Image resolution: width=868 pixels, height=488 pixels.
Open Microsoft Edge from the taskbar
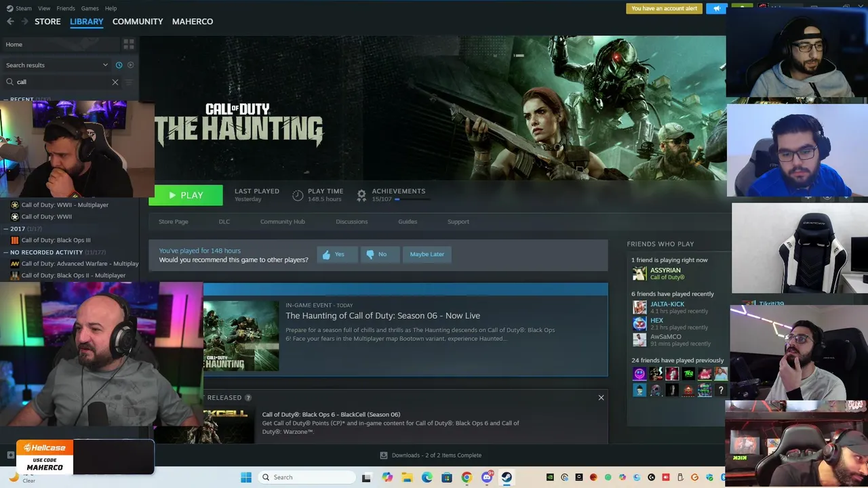point(427,477)
